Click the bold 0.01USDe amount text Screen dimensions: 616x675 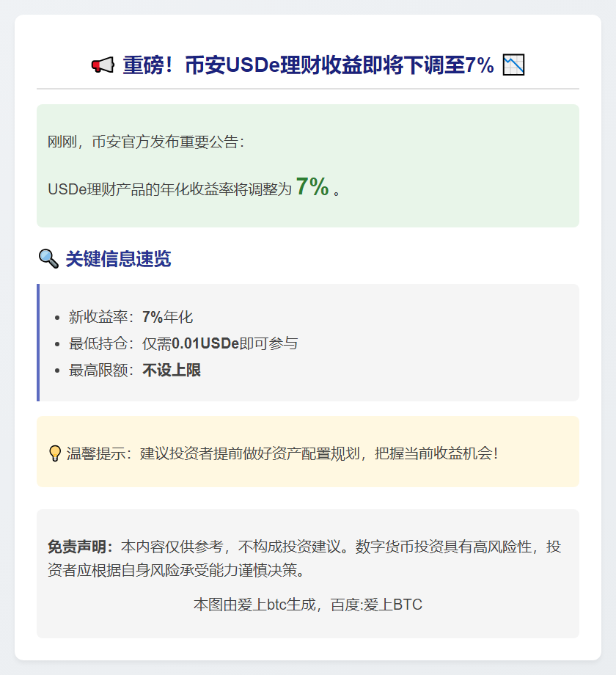click(205, 343)
